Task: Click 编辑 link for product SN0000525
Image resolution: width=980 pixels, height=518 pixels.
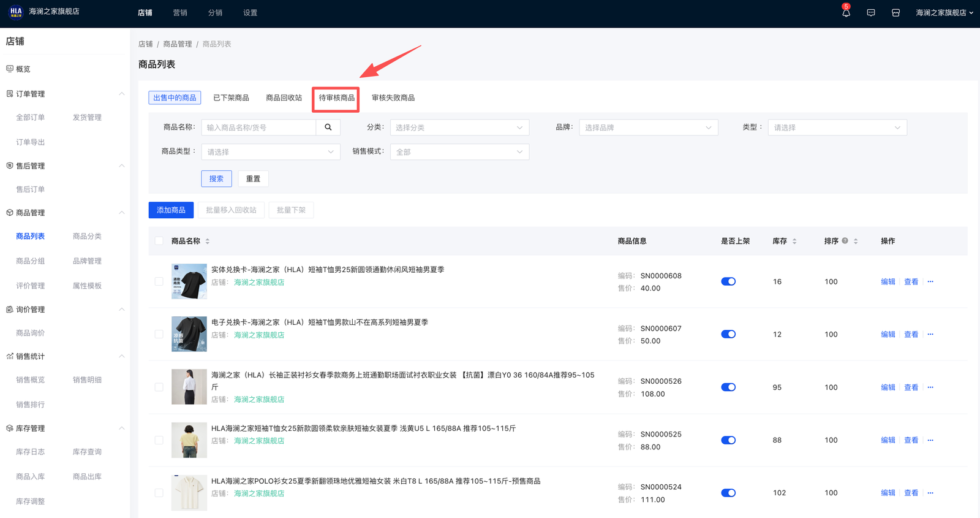Action: [888, 440]
